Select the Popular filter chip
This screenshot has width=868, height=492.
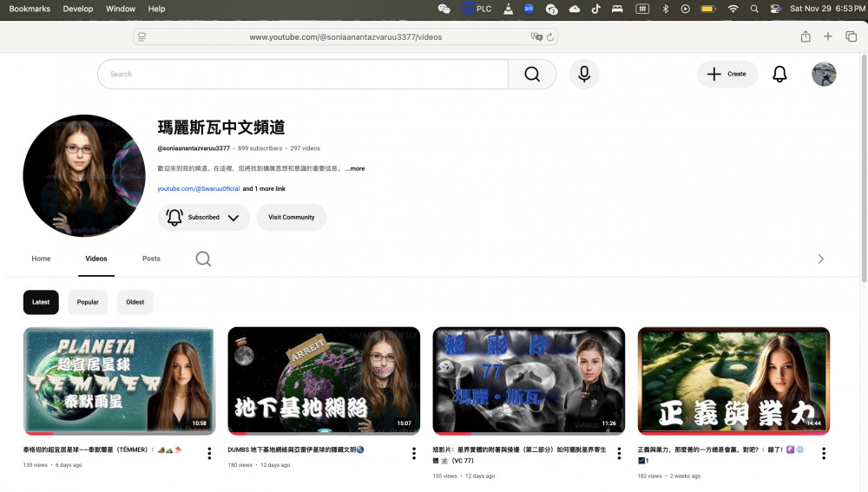(88, 302)
